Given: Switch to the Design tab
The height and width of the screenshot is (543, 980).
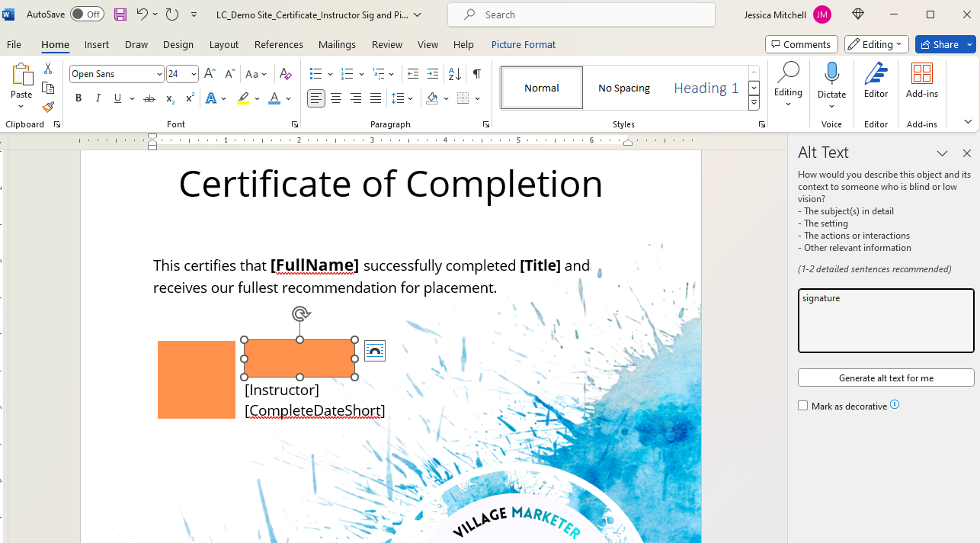Looking at the screenshot, I should point(178,44).
